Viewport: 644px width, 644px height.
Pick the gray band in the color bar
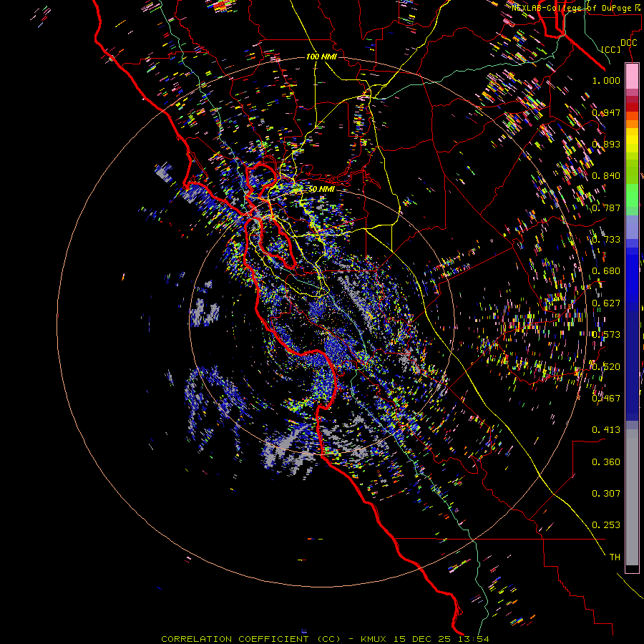(632, 497)
